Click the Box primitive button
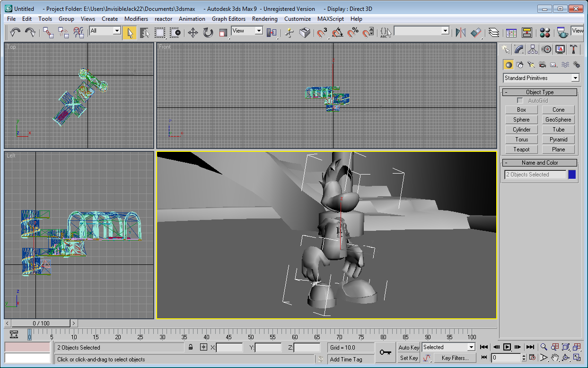588x368 pixels. click(x=521, y=110)
